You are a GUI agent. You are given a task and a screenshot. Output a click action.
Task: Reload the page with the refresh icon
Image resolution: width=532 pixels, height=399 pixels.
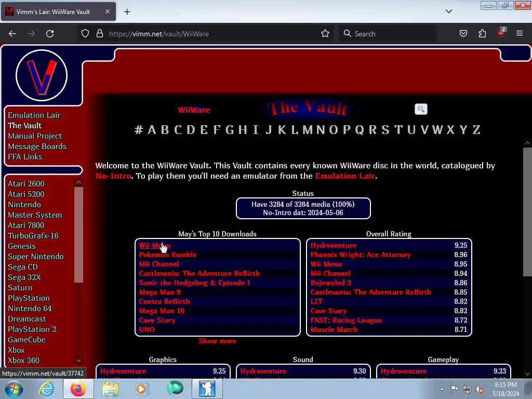click(50, 34)
